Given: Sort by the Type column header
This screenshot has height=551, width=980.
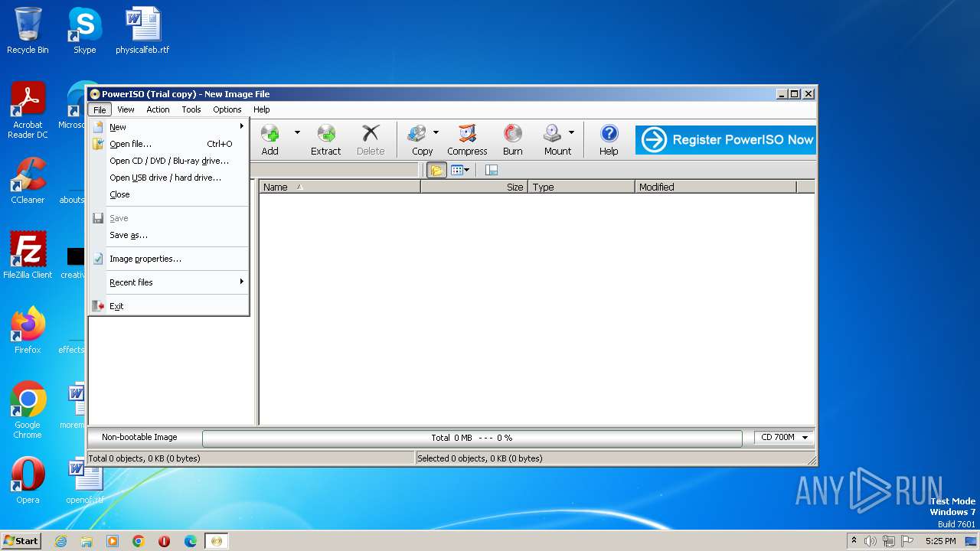Looking at the screenshot, I should [581, 187].
